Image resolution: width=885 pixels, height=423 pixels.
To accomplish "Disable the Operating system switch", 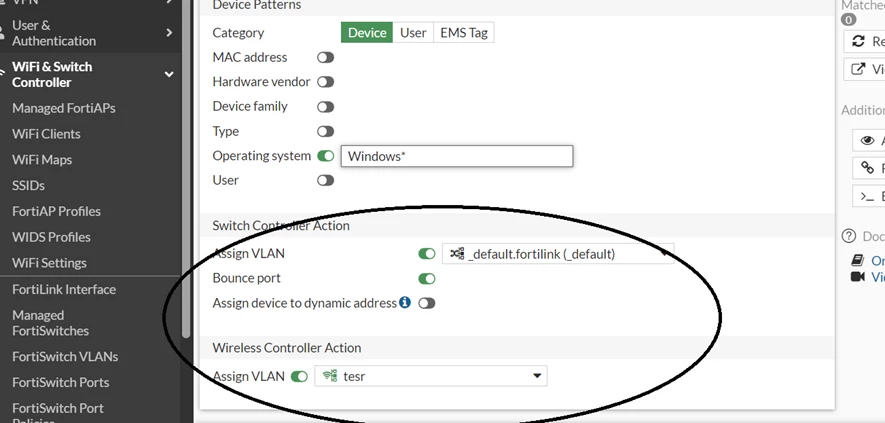I will point(325,156).
